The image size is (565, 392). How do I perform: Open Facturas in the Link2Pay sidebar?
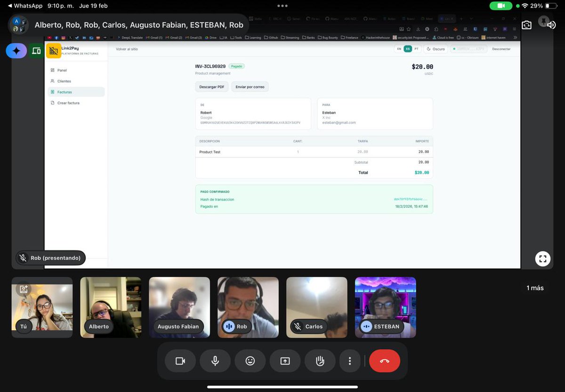pos(76,92)
